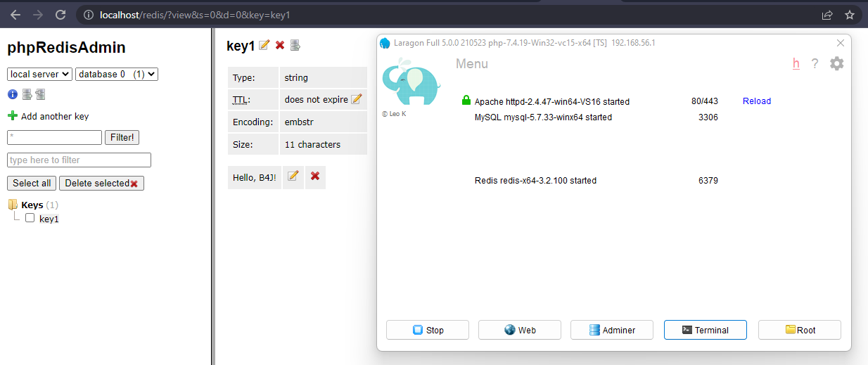Click the browser address bar URL
The width and height of the screenshot is (868, 365).
(196, 14)
